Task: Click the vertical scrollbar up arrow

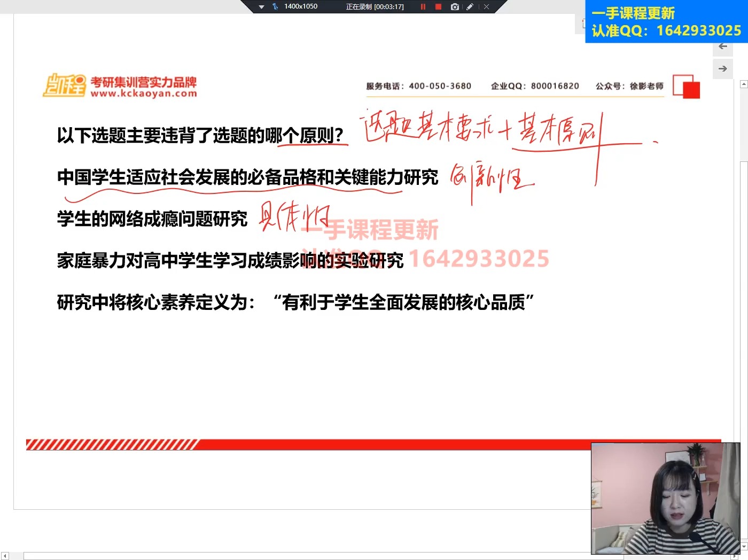Action: 744,84
